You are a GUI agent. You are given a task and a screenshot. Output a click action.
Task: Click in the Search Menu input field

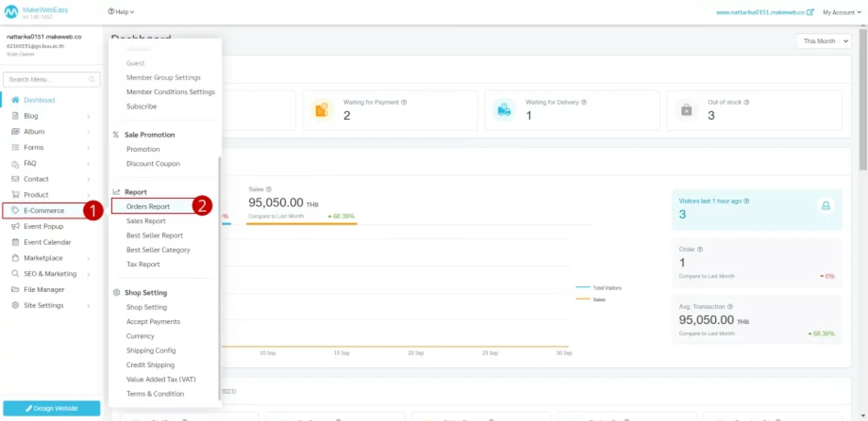pos(45,80)
